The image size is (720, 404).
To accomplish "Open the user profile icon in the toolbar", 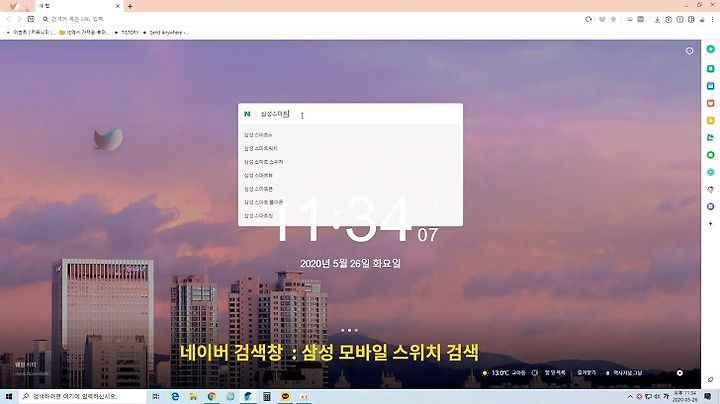I will (702, 19).
